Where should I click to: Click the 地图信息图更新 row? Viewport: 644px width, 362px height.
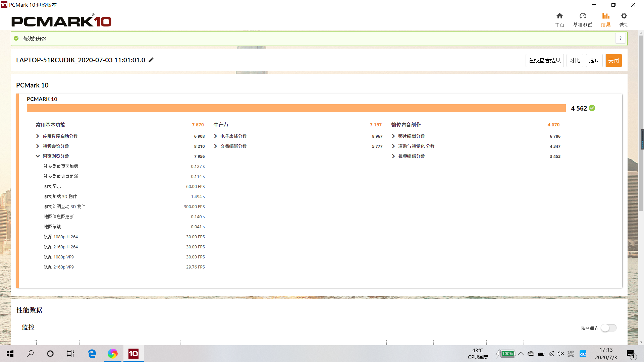[124, 217]
